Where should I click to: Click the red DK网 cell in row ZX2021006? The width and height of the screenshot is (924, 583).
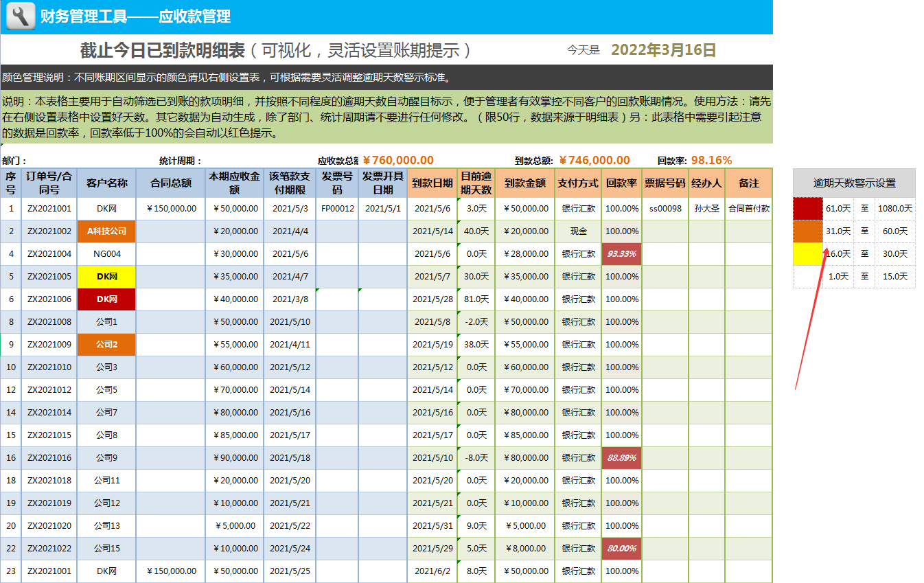point(107,299)
